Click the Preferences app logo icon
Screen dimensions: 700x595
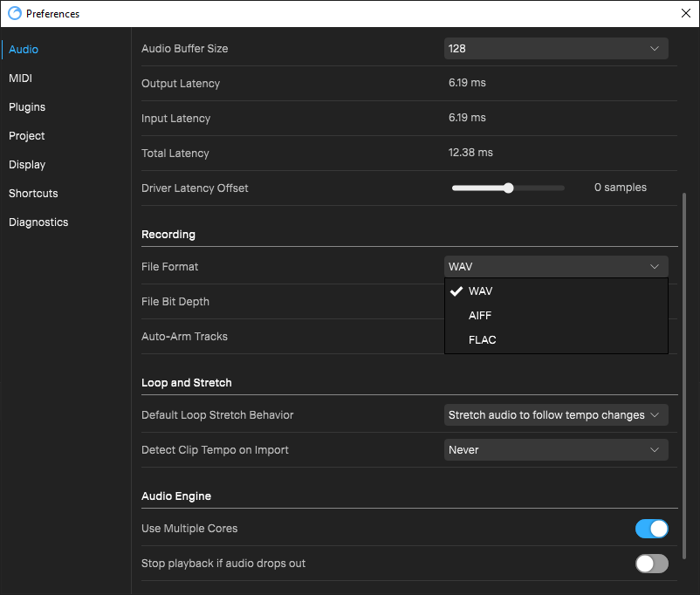[x=15, y=13]
